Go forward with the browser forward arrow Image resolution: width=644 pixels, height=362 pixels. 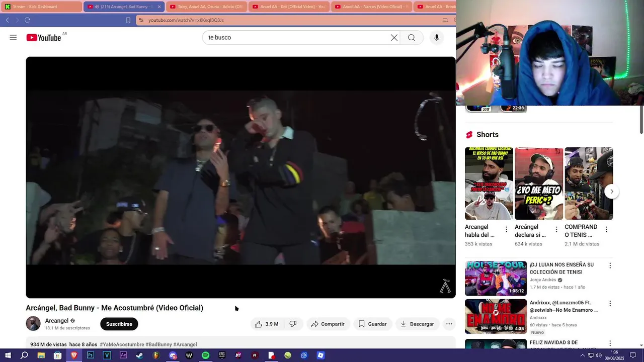[x=17, y=20]
